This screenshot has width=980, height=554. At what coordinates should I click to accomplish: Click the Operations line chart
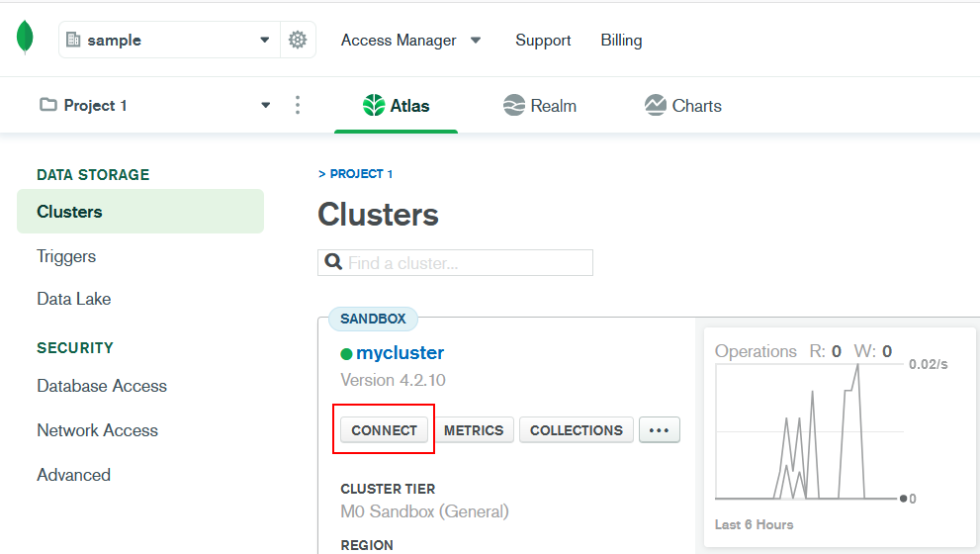809,431
